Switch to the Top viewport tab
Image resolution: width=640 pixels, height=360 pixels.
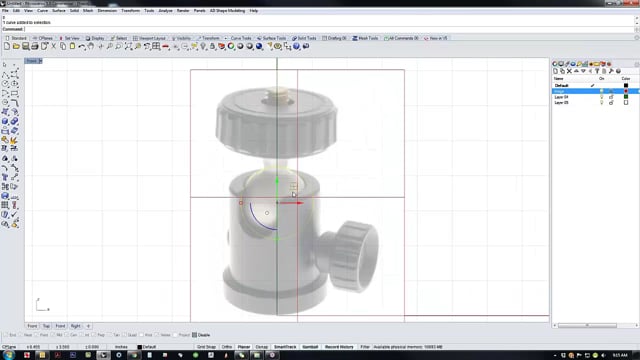pyautogui.click(x=46, y=326)
